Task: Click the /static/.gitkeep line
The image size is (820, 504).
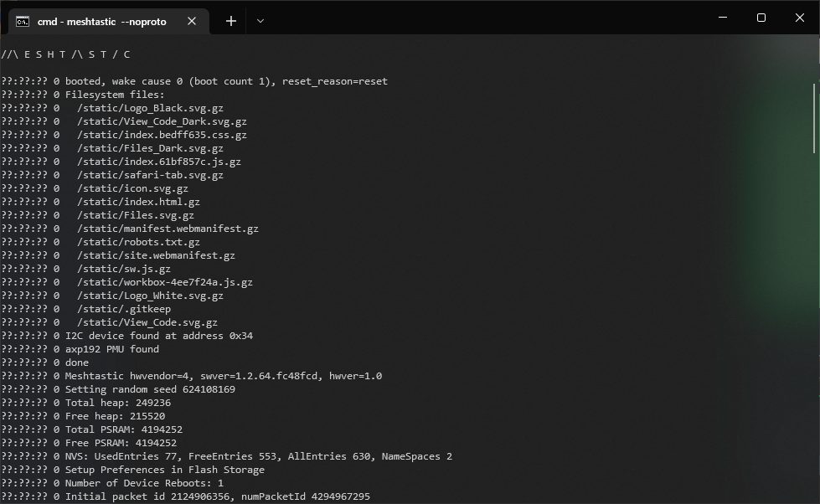Action: pos(124,309)
